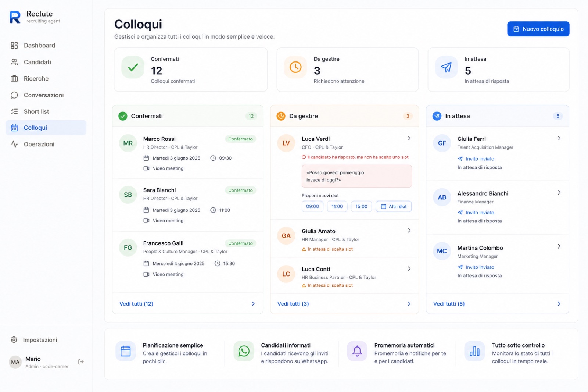Viewport: 588px width, 392px height.
Task: Click the bell icon by Promemoria automatici
Action: pyautogui.click(x=357, y=351)
